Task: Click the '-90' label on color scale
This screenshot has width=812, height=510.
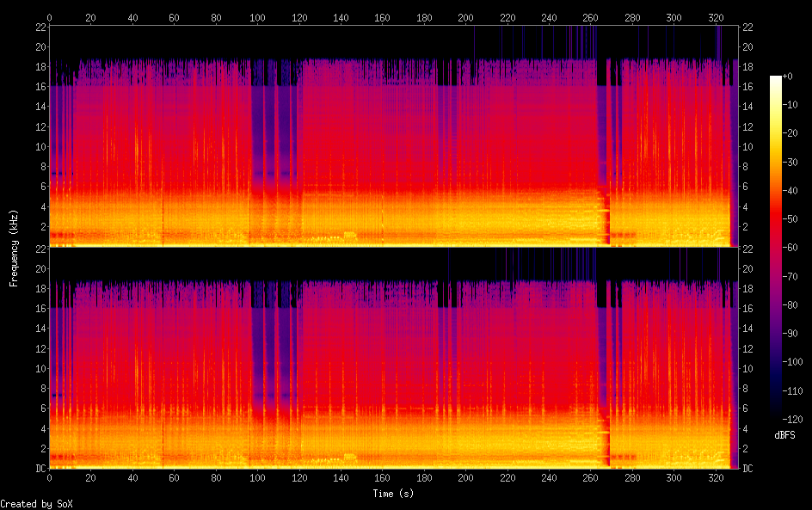Action: [x=792, y=331]
